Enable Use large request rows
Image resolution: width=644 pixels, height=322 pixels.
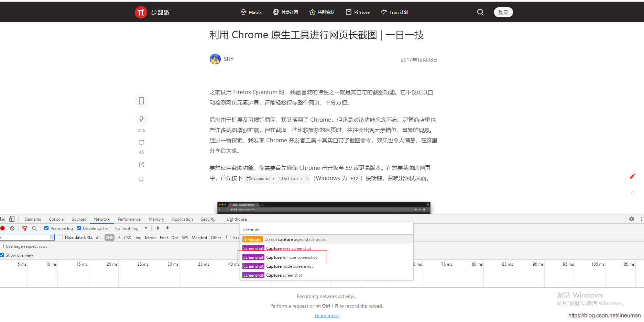coord(2,246)
